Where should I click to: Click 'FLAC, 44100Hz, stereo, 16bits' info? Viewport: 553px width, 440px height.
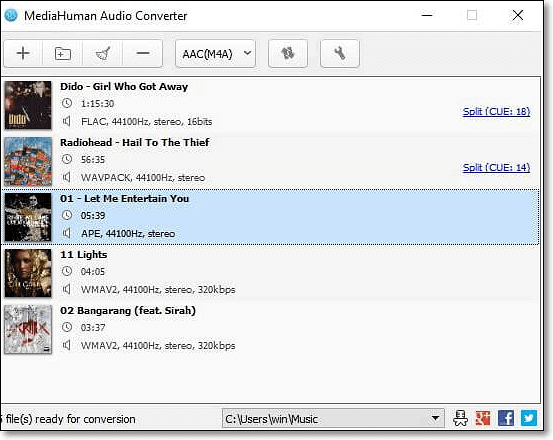pyautogui.click(x=147, y=122)
